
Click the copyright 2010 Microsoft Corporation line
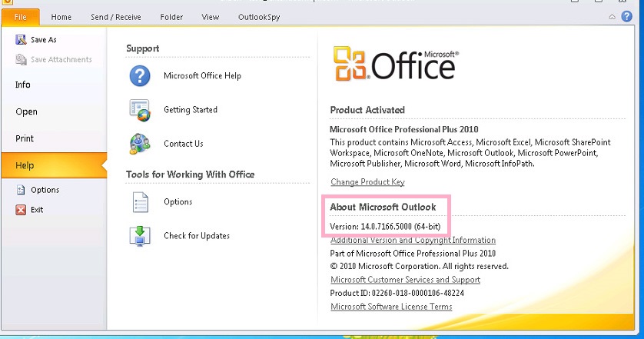coord(420,267)
